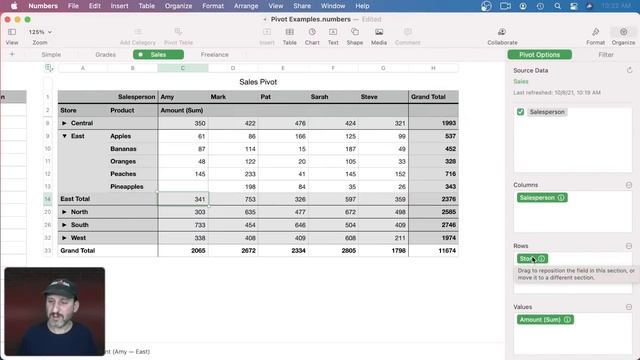Toggle the Salesperson field checkbox
640x360 pixels.
point(520,112)
